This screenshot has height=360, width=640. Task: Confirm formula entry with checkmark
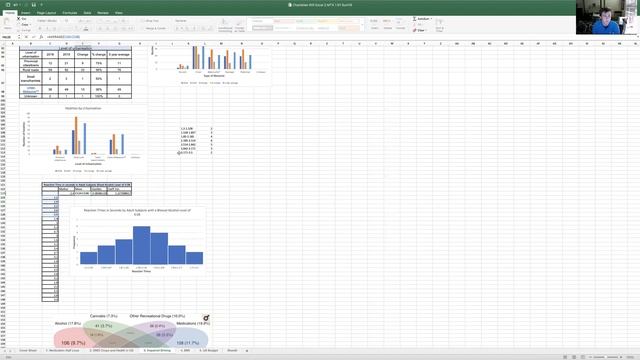(33, 37)
